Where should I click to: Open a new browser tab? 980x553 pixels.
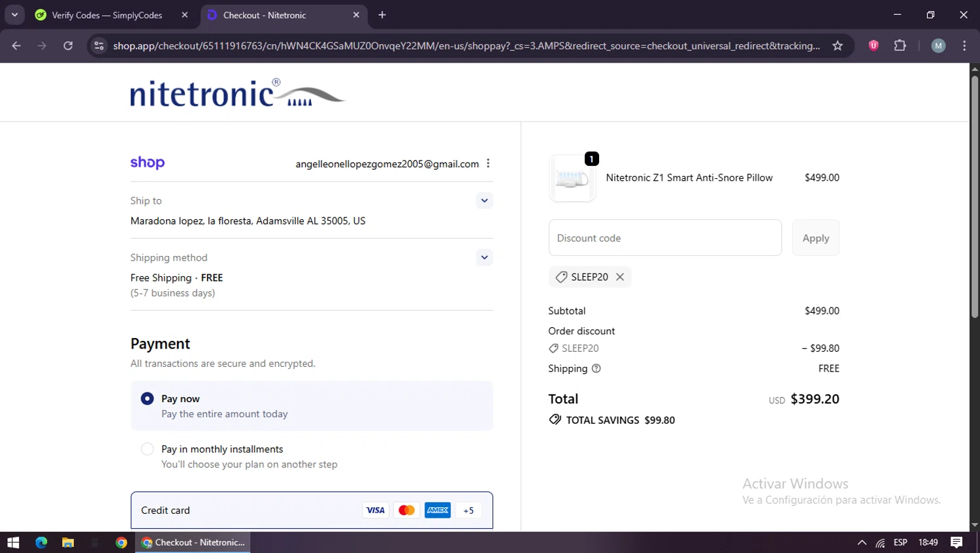click(x=382, y=15)
